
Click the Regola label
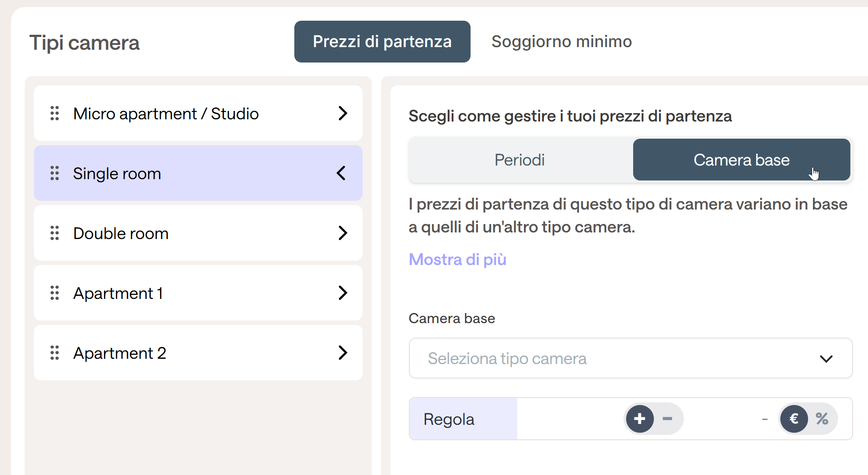click(449, 419)
